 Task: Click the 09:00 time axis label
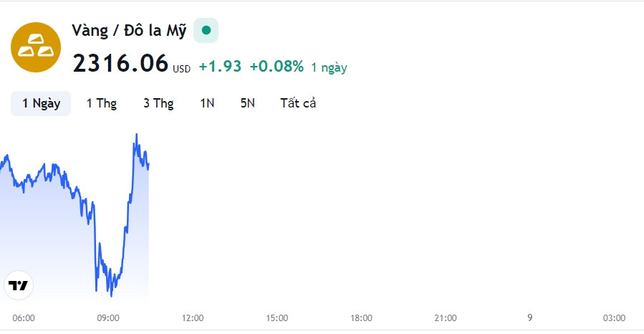point(108,318)
